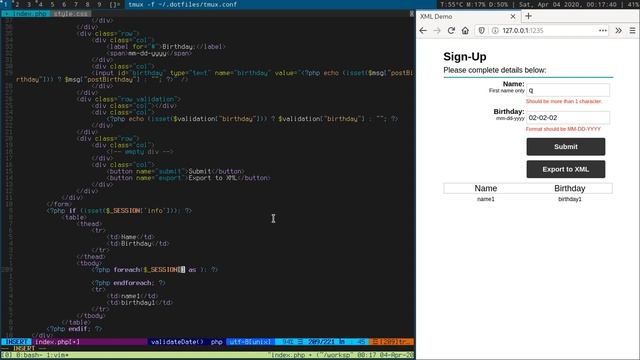
Task: Click the Name column header in the table
Action: point(486,188)
